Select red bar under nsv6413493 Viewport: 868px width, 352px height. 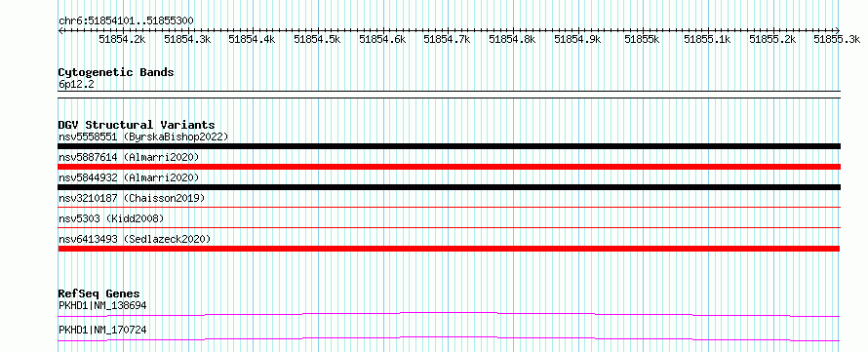tap(449, 249)
